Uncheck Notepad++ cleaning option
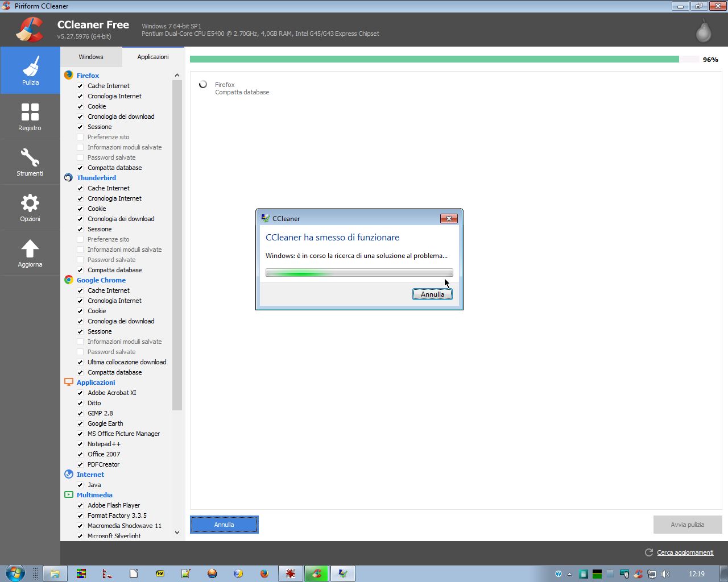Viewport: 728px width, 582px height. (x=80, y=444)
